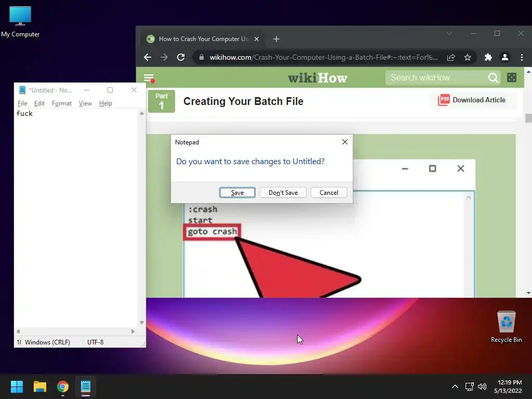
Task: Click the Notepad title bar icon
Action: coord(22,90)
